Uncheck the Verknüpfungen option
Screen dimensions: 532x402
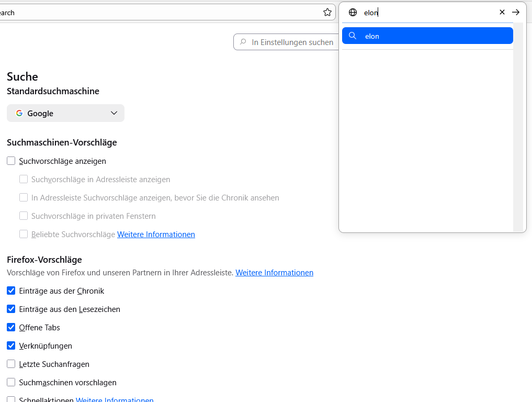[x=11, y=346]
